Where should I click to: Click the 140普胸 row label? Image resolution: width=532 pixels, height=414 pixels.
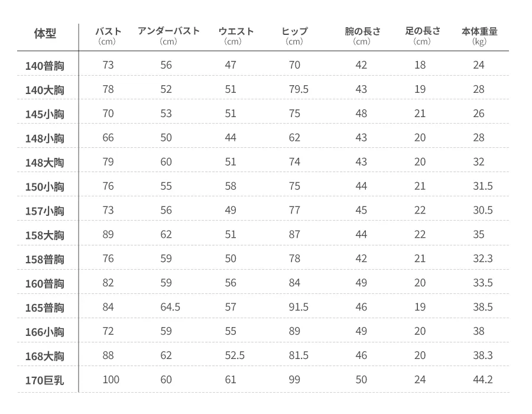pos(44,66)
